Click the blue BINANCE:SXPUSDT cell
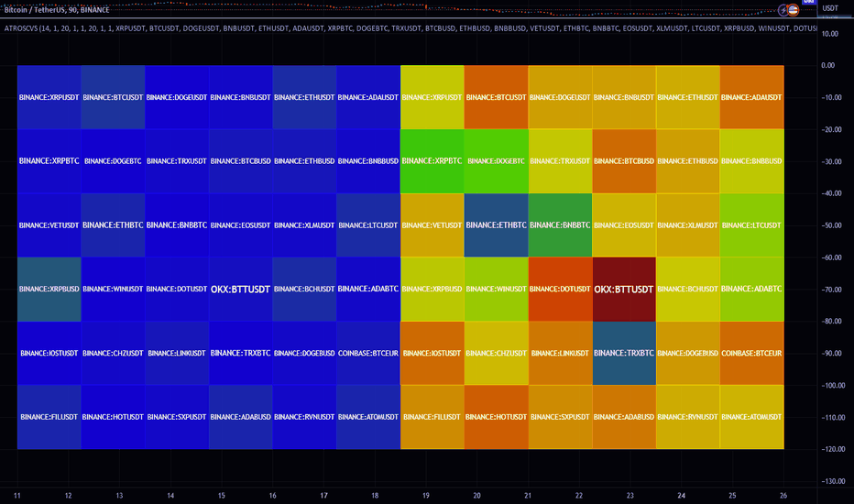The width and height of the screenshot is (854, 504). click(177, 417)
